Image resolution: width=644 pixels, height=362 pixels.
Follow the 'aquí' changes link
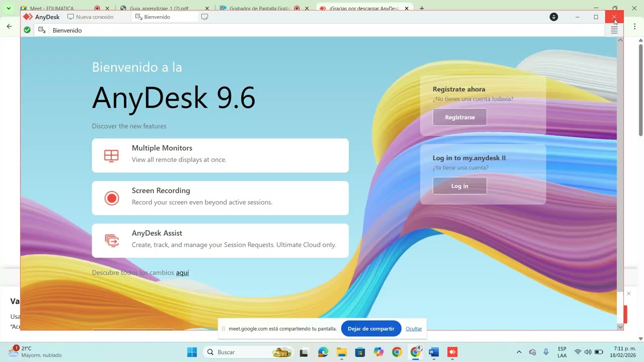182,273
